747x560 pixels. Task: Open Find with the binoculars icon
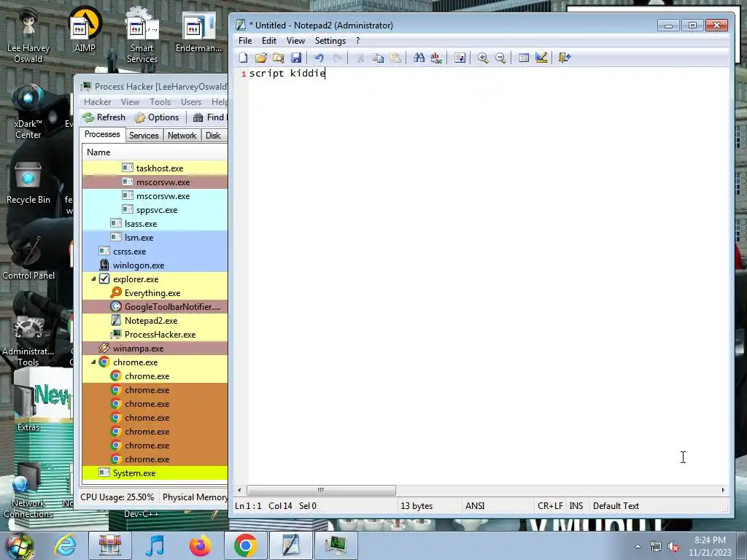419,58
